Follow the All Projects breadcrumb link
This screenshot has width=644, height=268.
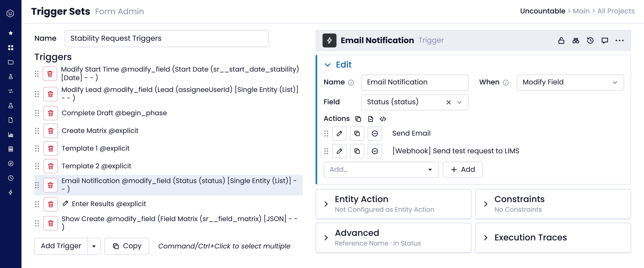point(616,11)
